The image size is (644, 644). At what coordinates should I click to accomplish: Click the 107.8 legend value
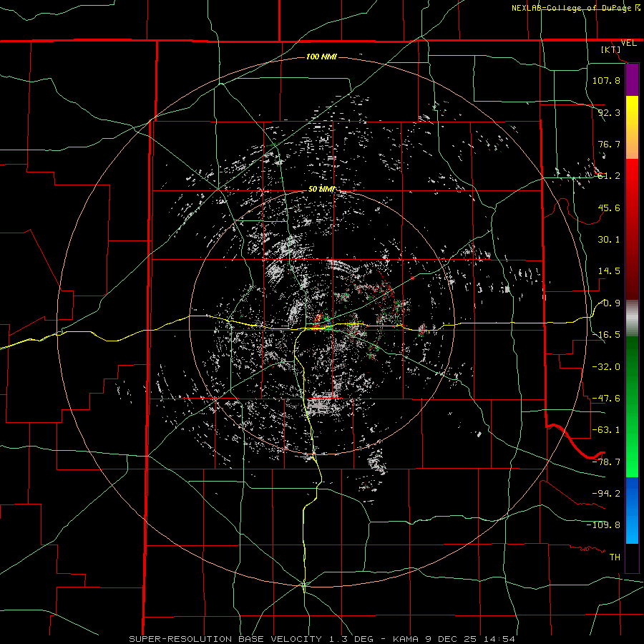point(606,80)
